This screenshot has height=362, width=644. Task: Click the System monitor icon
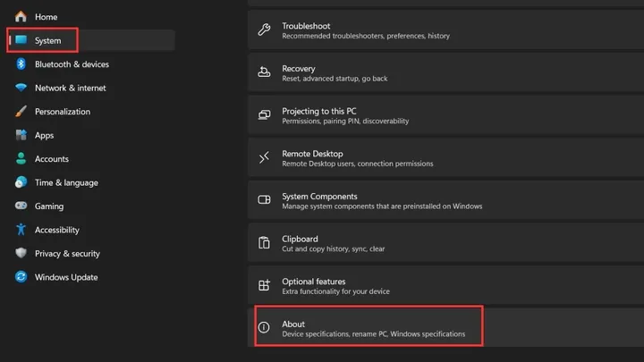coord(21,40)
